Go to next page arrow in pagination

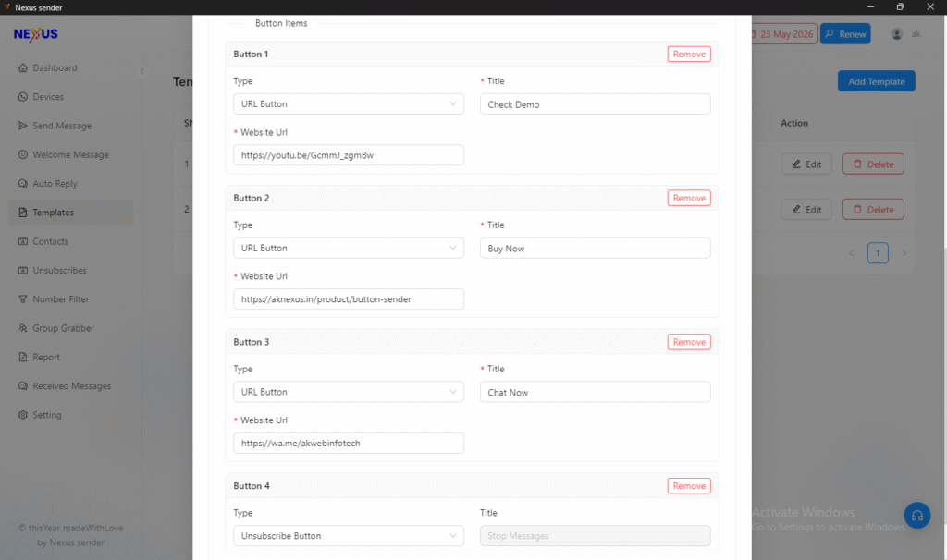click(904, 253)
